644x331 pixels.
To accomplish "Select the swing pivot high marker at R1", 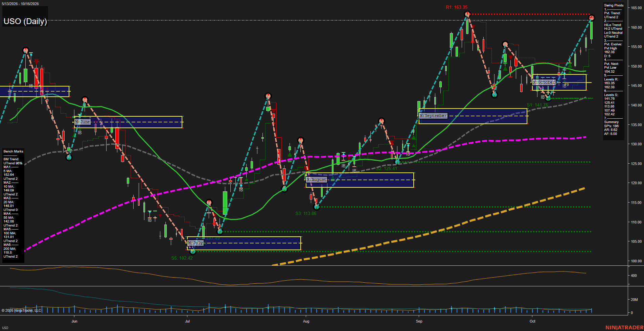I will 467,14.
